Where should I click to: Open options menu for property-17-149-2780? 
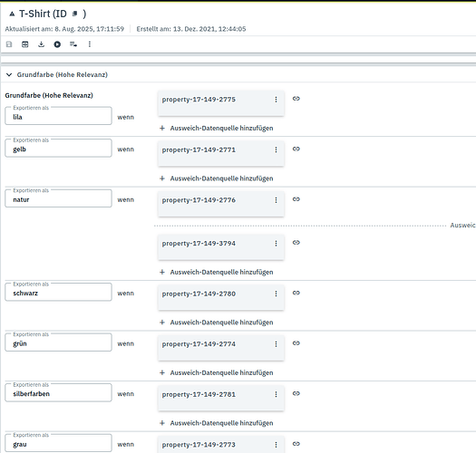click(x=276, y=294)
